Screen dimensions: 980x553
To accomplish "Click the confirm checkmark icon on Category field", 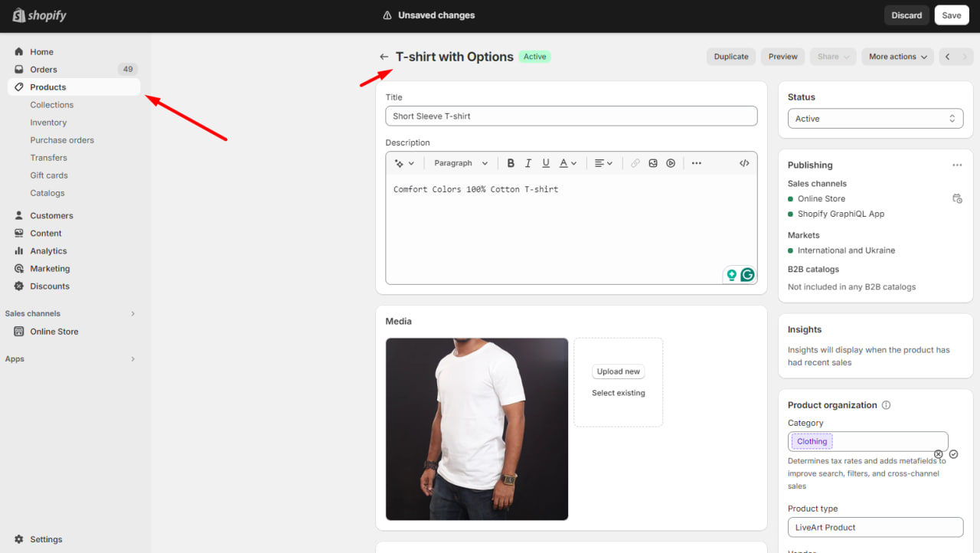I will click(953, 454).
